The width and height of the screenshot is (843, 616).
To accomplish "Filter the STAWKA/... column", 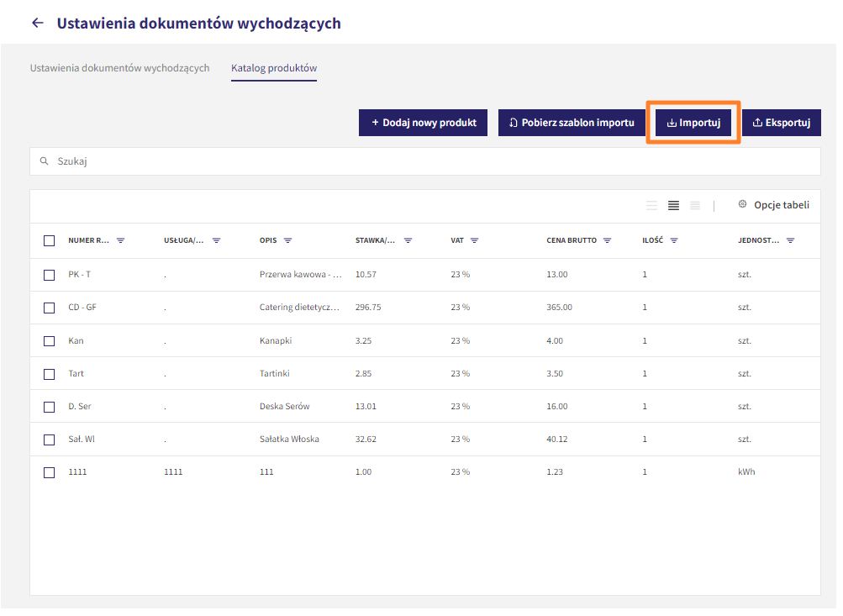I will pos(408,241).
